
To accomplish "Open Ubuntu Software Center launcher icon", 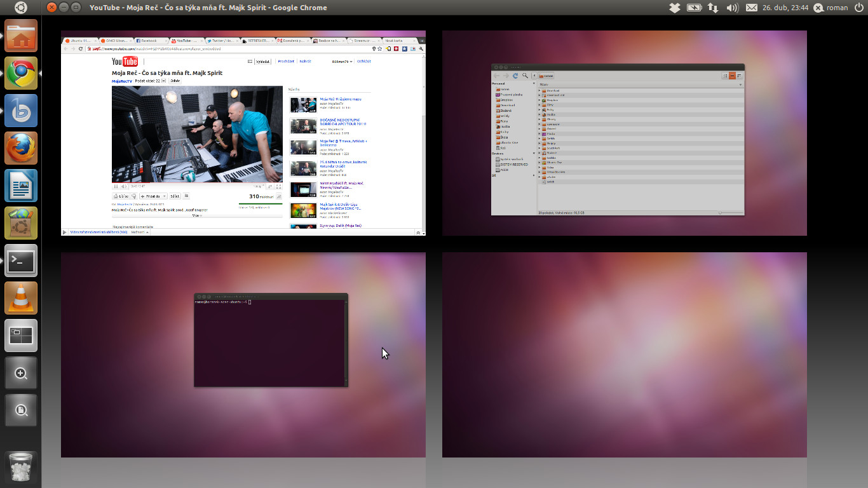I will click(21, 223).
